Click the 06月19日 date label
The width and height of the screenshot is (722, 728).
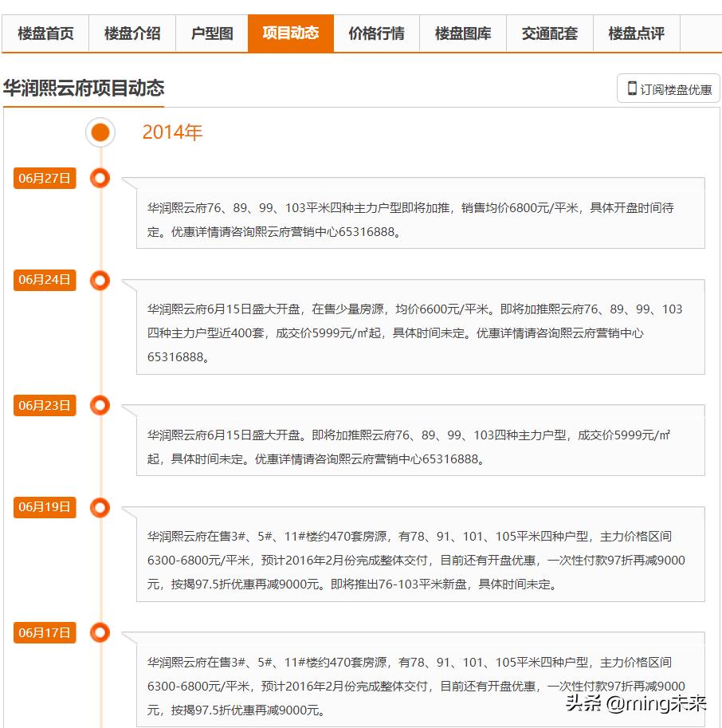[x=44, y=507]
